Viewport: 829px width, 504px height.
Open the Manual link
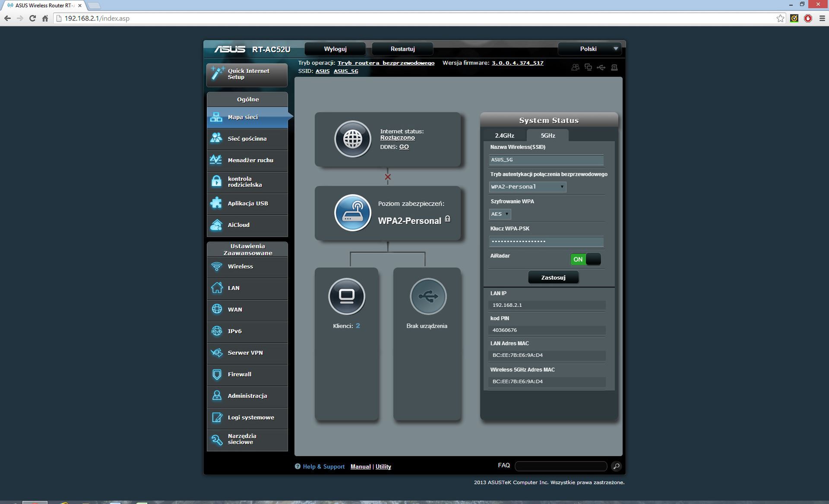[361, 466]
